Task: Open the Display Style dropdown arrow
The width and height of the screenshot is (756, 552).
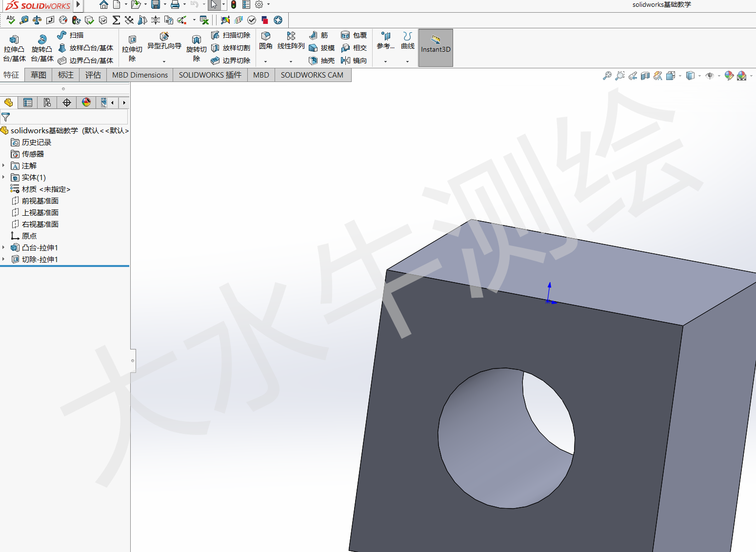Action: tap(699, 76)
